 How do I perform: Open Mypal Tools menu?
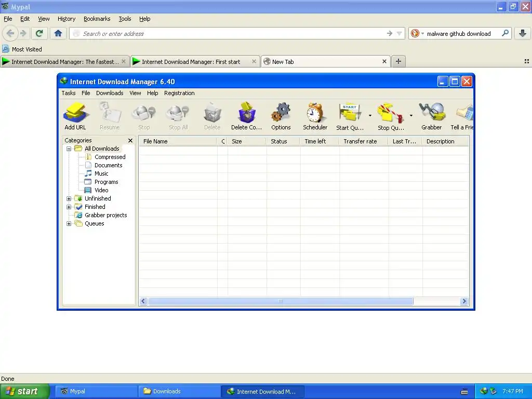(125, 19)
